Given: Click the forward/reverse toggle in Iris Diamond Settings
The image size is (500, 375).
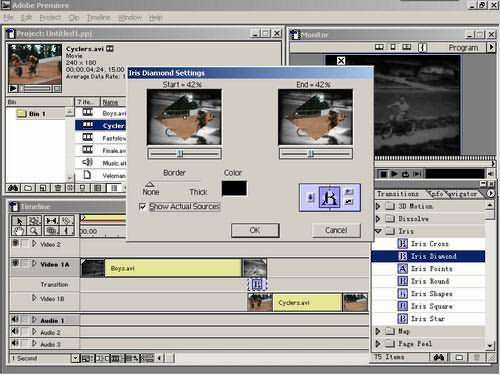Looking at the screenshot, I should click(349, 192).
